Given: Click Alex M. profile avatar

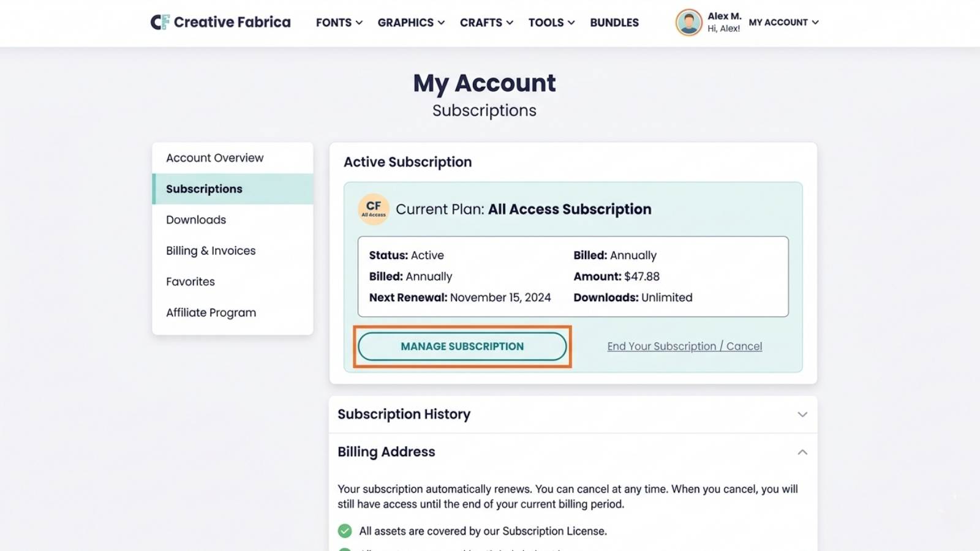Looking at the screenshot, I should tap(688, 23).
